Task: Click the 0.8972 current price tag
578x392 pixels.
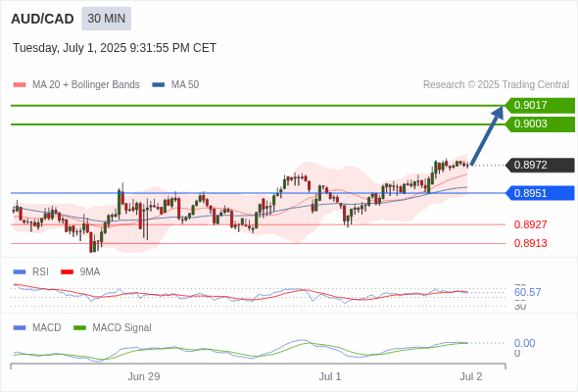Action: [540, 165]
